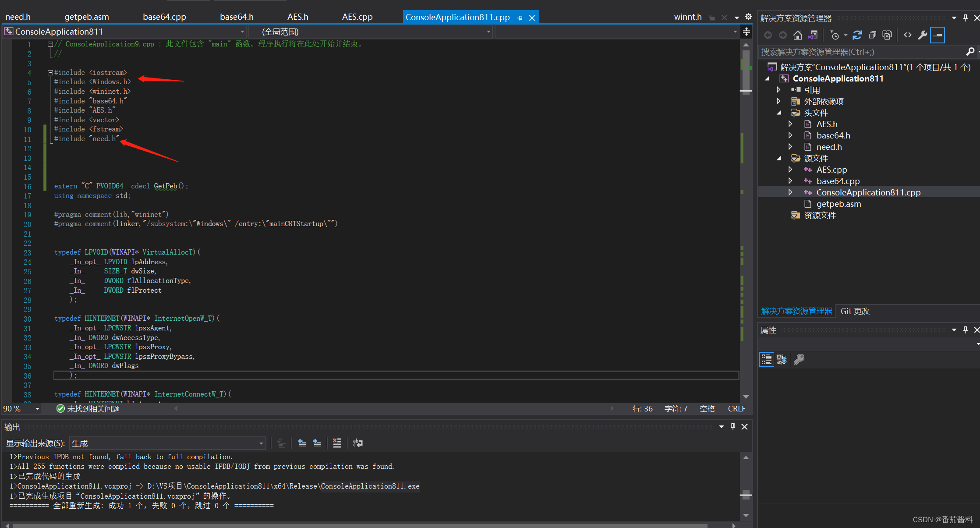Click View Code angle-brackets icon
The width and height of the screenshot is (980, 528).
pos(908,35)
